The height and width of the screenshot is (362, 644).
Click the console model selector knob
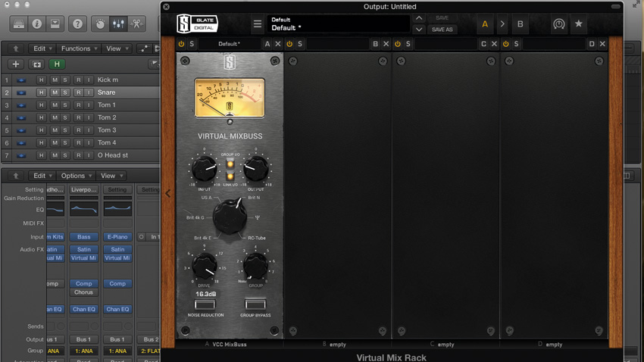click(230, 217)
